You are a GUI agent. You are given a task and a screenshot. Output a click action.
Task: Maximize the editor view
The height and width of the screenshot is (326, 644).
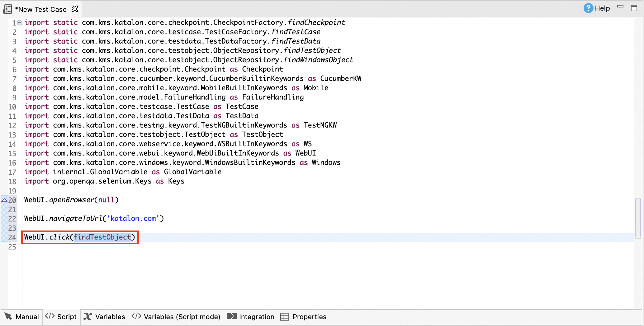tap(635, 8)
